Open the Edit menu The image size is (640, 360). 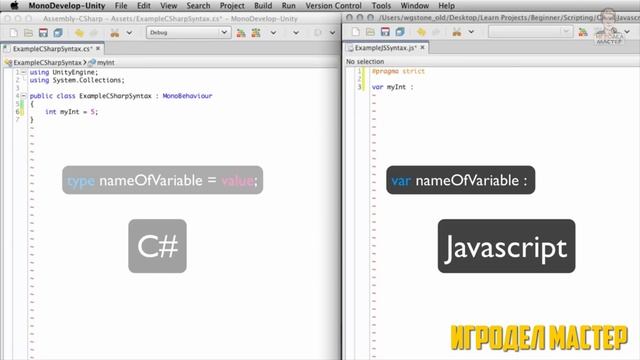coord(144,6)
